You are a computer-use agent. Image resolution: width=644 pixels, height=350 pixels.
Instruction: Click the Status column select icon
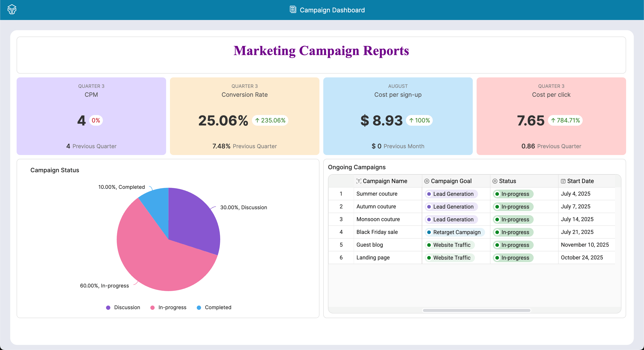tap(495, 181)
